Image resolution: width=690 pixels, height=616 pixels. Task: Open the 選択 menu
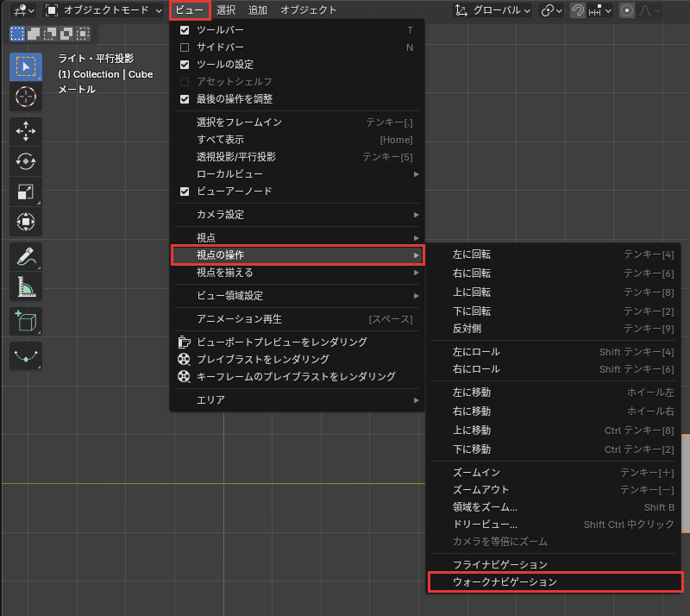tap(226, 10)
